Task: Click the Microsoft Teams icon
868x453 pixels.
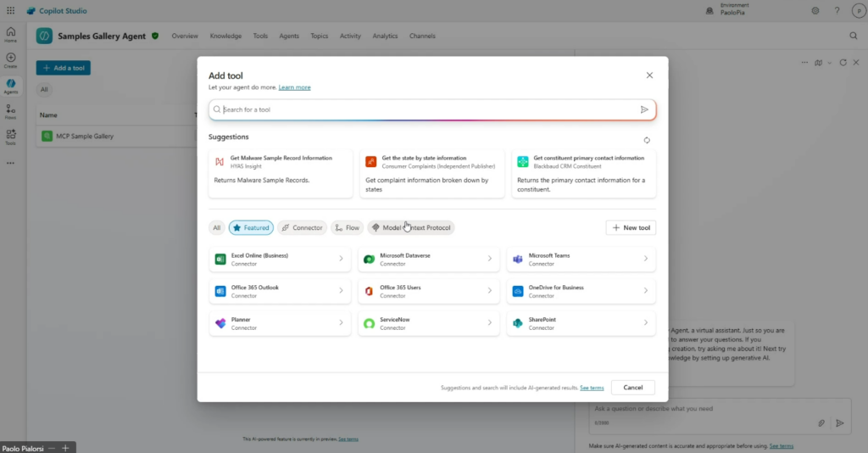Action: point(518,260)
